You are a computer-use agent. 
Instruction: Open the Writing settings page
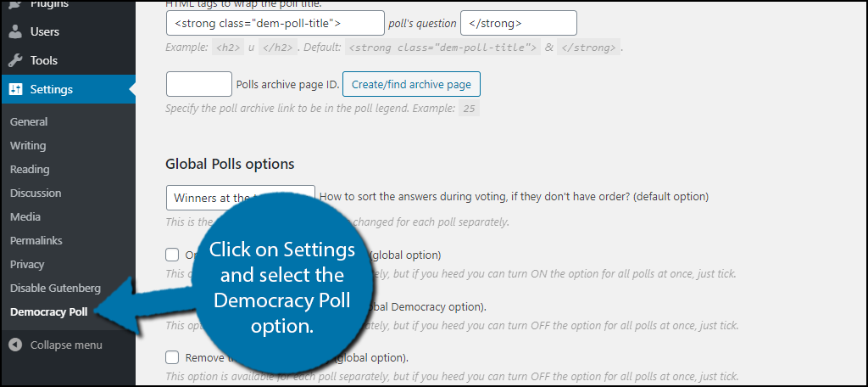tap(28, 146)
